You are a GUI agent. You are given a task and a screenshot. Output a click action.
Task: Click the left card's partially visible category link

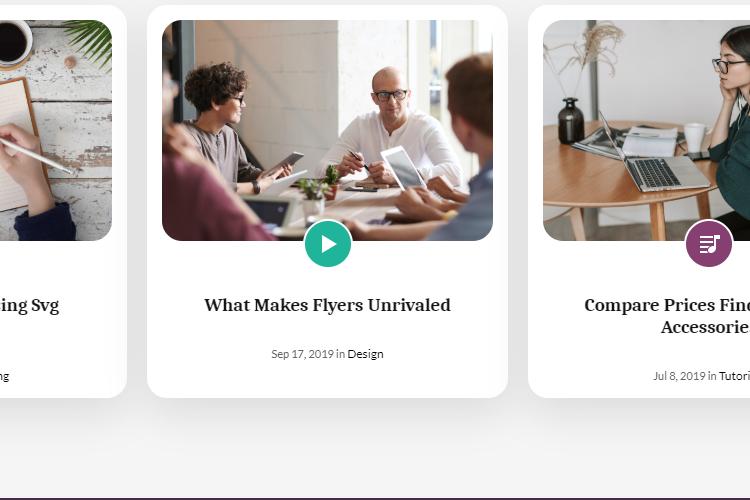(4, 377)
